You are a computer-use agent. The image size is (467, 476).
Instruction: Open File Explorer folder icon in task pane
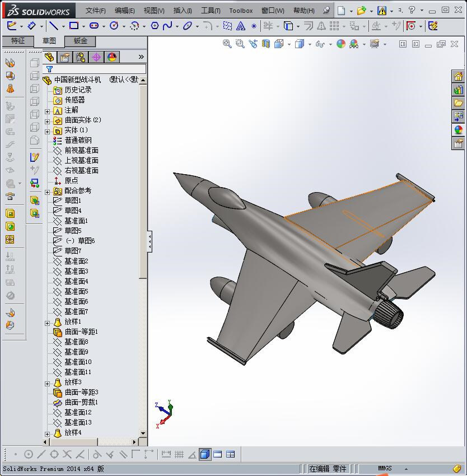tap(458, 102)
